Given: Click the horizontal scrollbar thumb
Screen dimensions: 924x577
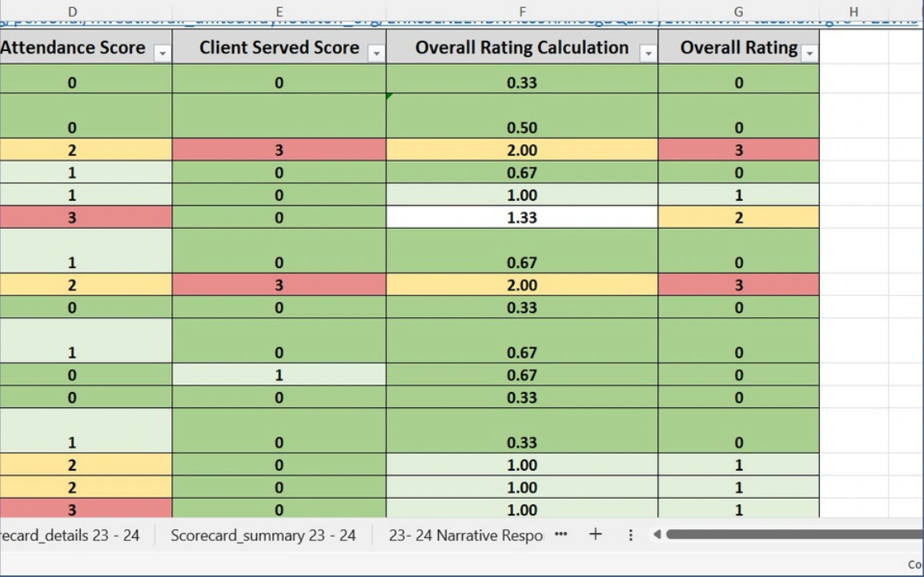Looking at the screenshot, I should point(795,535).
